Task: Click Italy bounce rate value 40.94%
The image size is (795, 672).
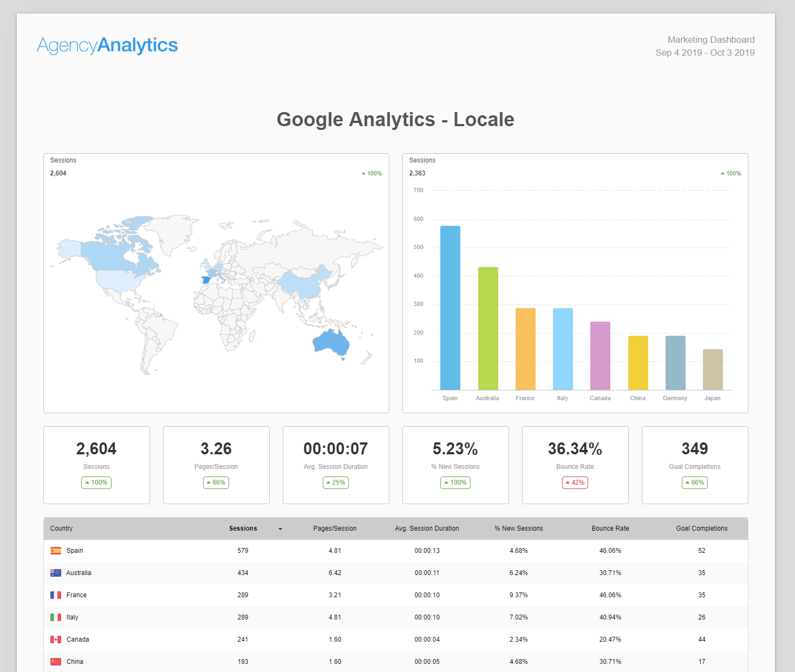Action: click(610, 617)
